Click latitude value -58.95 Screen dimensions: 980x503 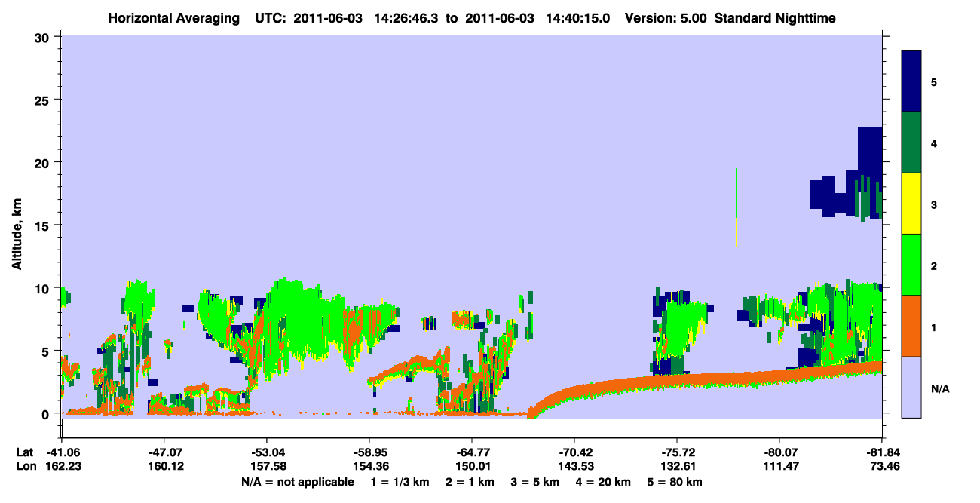pos(369,452)
